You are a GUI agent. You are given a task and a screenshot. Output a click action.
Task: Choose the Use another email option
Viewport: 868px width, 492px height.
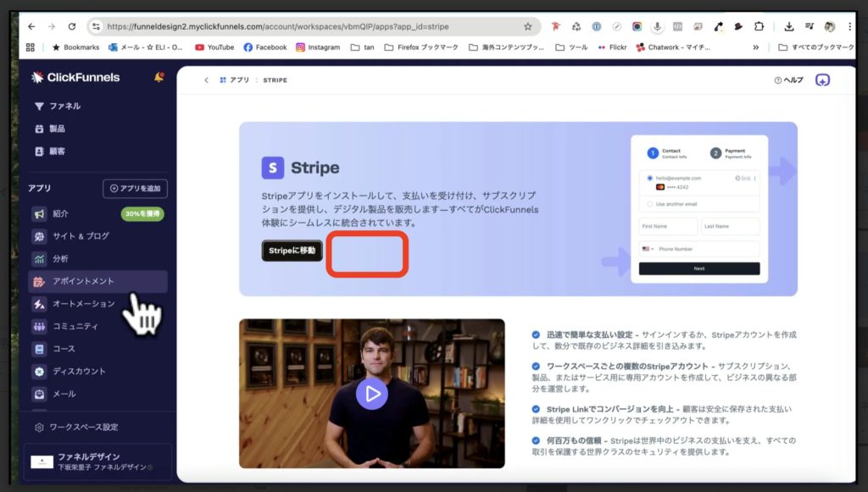[x=650, y=202]
